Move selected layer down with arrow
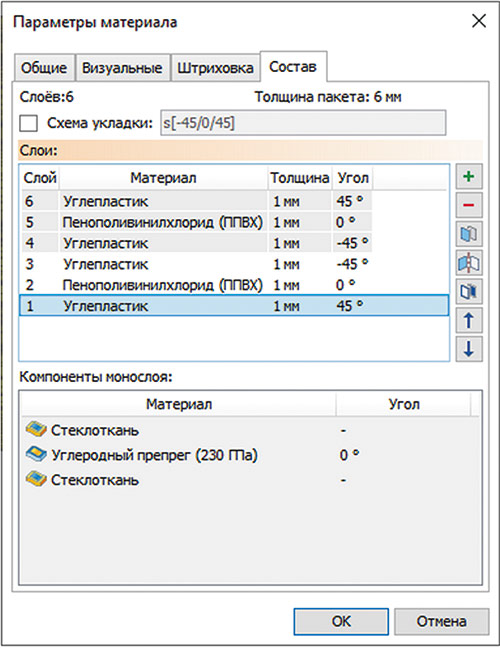 click(x=469, y=349)
